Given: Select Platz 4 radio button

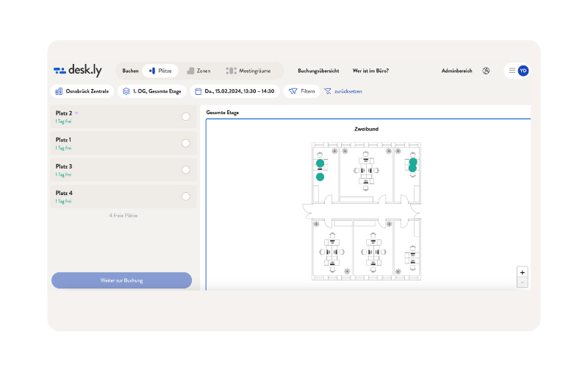Looking at the screenshot, I should coord(186,197).
